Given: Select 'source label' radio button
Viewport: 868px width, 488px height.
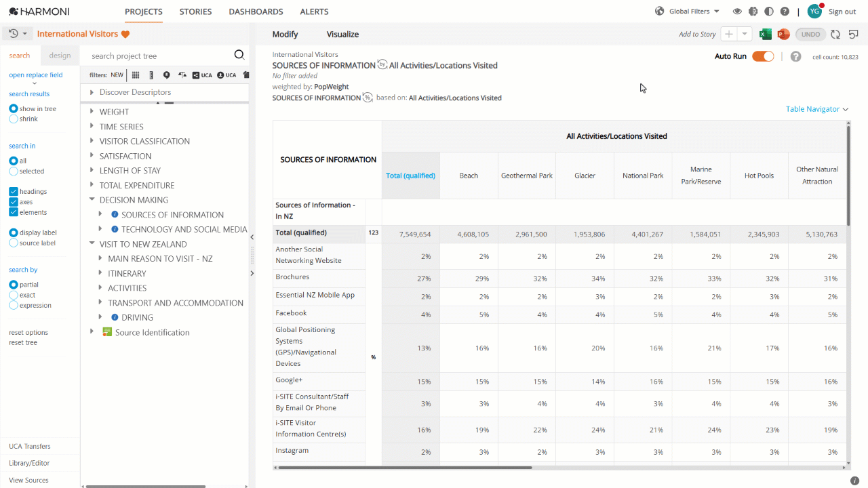Looking at the screenshot, I should point(14,243).
